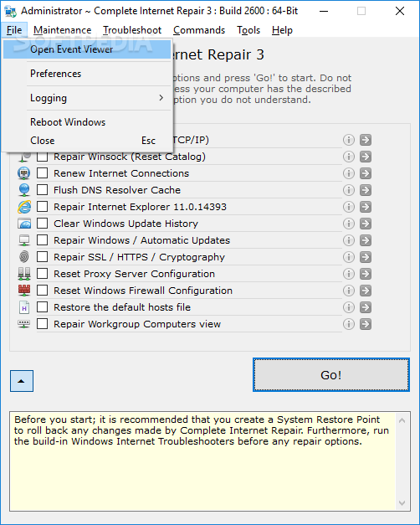Click the log box scroll up arrow
Viewport: 420px width, 525px height.
pyautogui.click(x=402, y=420)
